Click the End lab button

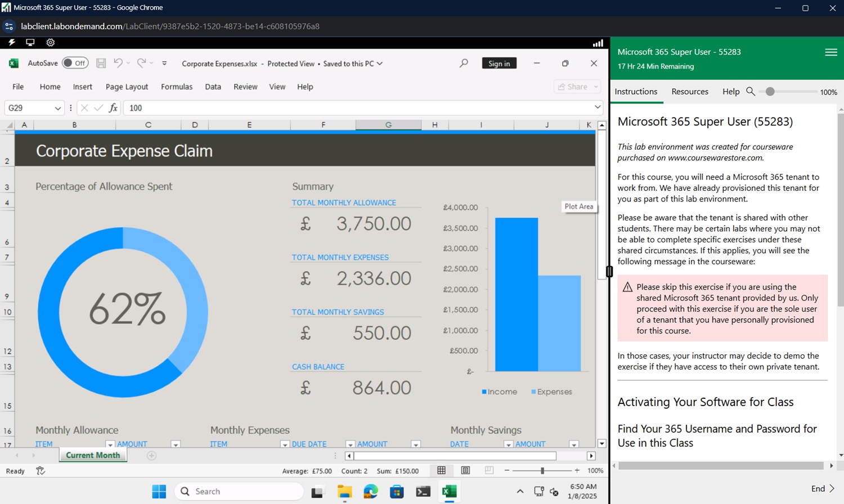click(x=823, y=488)
